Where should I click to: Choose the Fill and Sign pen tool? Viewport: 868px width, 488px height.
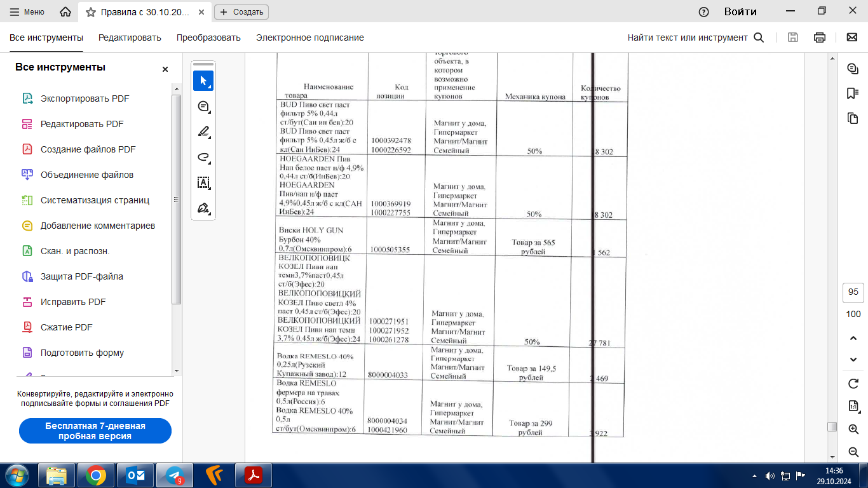click(203, 208)
